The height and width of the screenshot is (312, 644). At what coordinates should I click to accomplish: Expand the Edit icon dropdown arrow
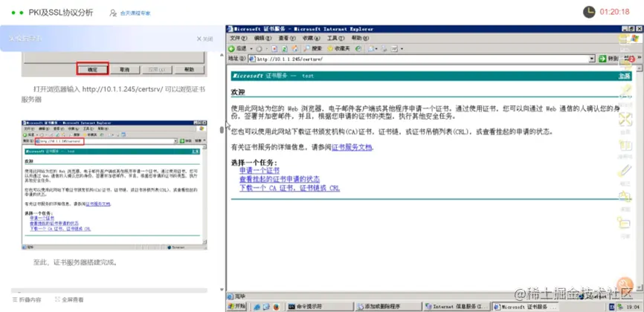[402, 48]
